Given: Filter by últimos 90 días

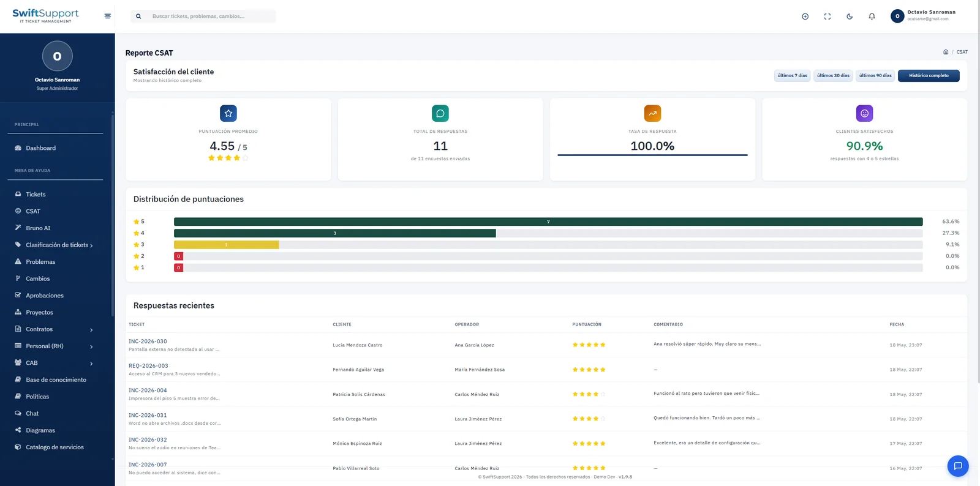Looking at the screenshot, I should point(875,76).
